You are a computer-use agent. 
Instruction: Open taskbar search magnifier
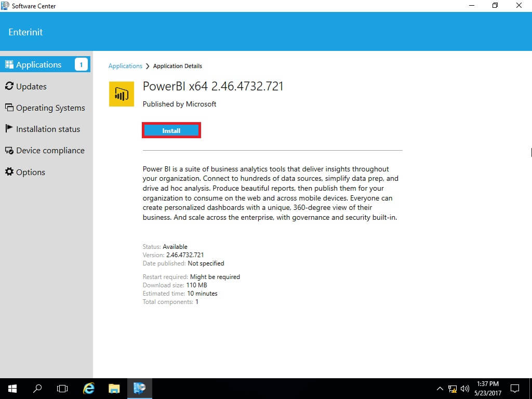click(x=37, y=389)
